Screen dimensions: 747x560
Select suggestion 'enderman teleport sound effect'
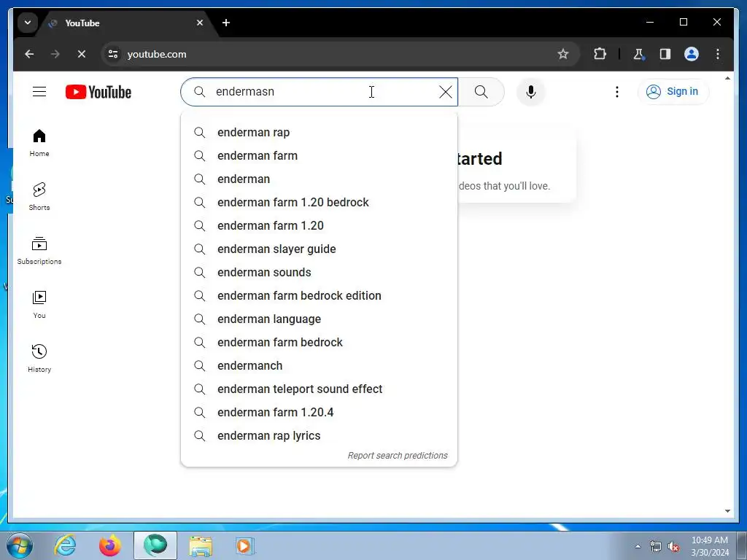(320, 389)
